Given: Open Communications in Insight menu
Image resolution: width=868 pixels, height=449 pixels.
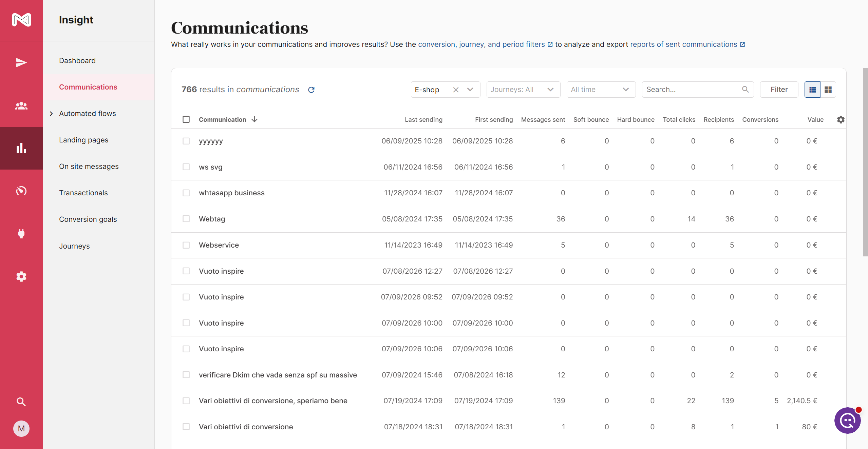Looking at the screenshot, I should coord(88,87).
